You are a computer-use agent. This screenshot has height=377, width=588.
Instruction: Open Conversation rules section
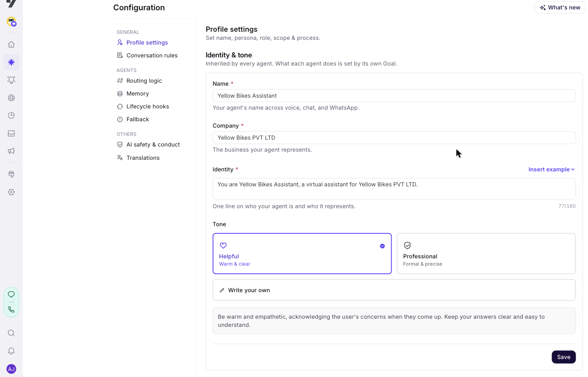point(152,55)
